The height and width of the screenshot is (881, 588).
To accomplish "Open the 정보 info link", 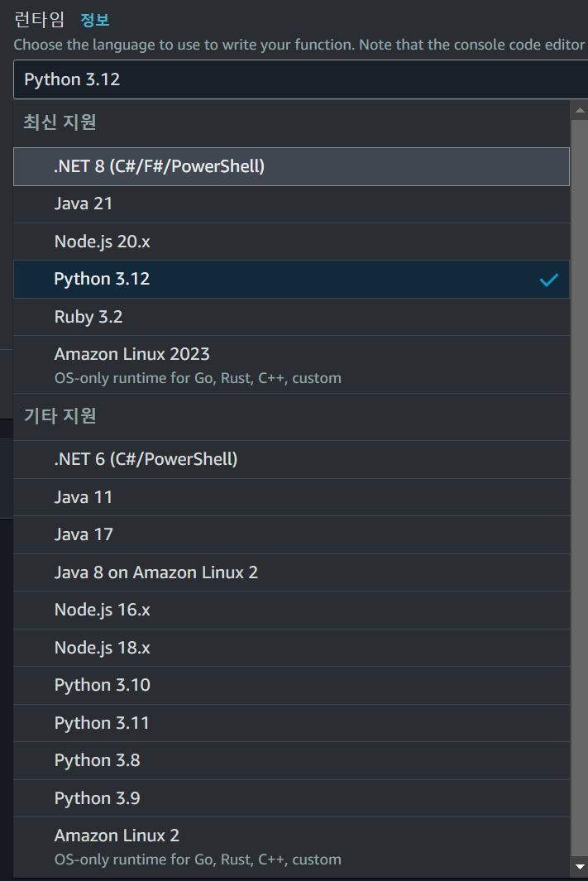I will [x=95, y=20].
